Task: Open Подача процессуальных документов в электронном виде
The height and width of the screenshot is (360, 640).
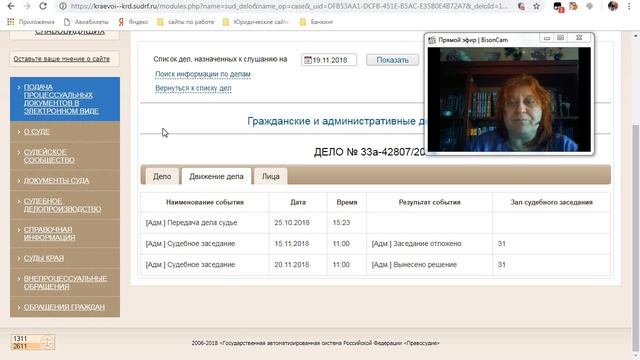Action: [65, 99]
